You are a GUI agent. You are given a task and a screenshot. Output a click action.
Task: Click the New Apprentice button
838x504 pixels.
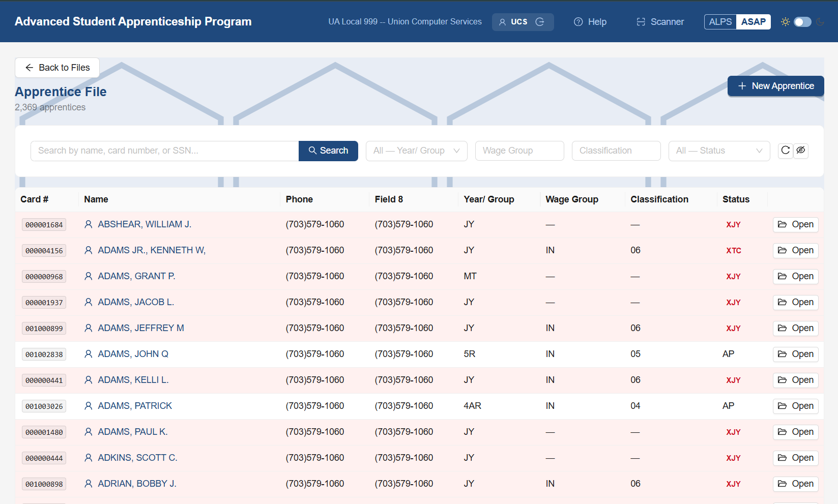tap(775, 86)
